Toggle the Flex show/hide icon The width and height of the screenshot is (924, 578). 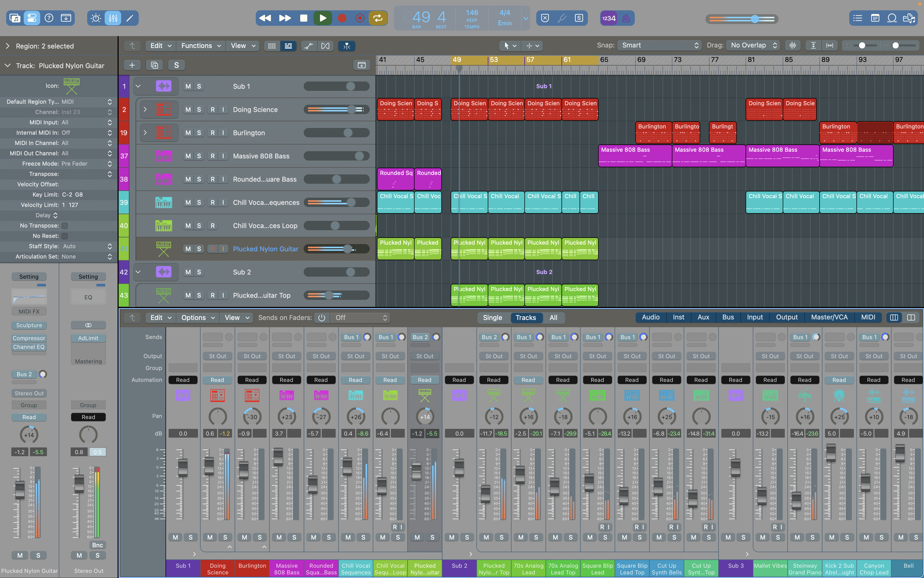(x=325, y=46)
